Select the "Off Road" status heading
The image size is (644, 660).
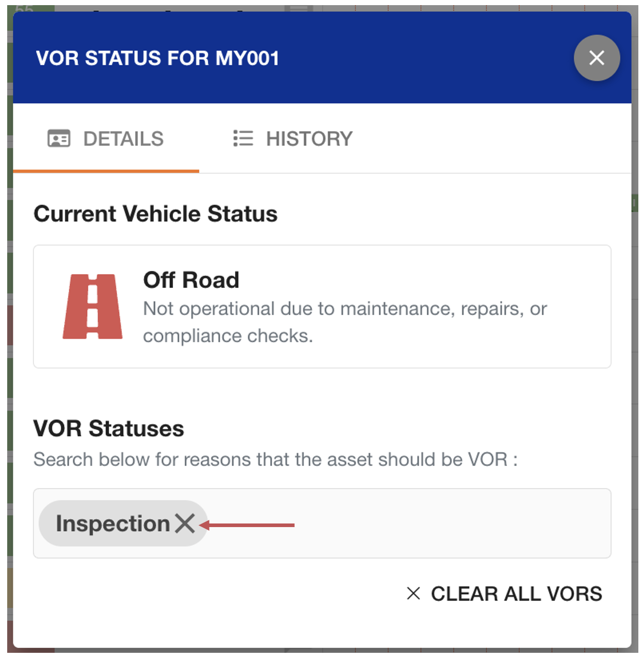191,280
